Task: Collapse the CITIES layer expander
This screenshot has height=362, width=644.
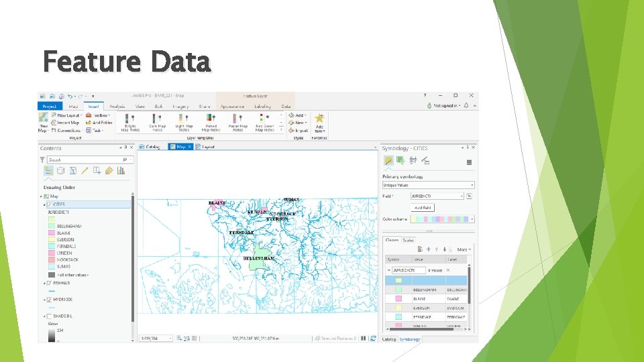Action: (x=44, y=204)
